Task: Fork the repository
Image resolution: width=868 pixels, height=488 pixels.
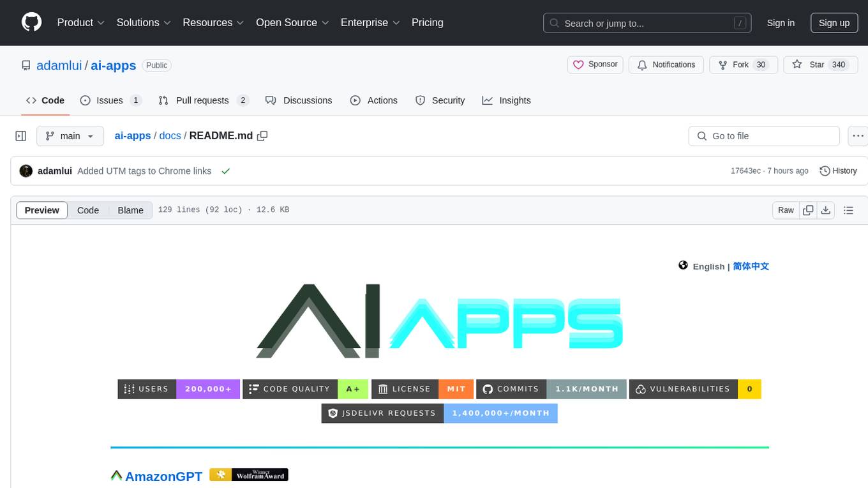Action: 744,65
